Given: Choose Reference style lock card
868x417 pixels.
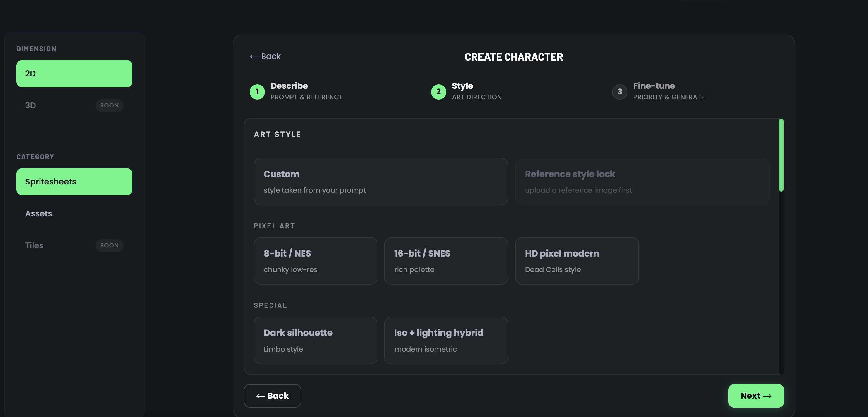Looking at the screenshot, I should coord(642,182).
